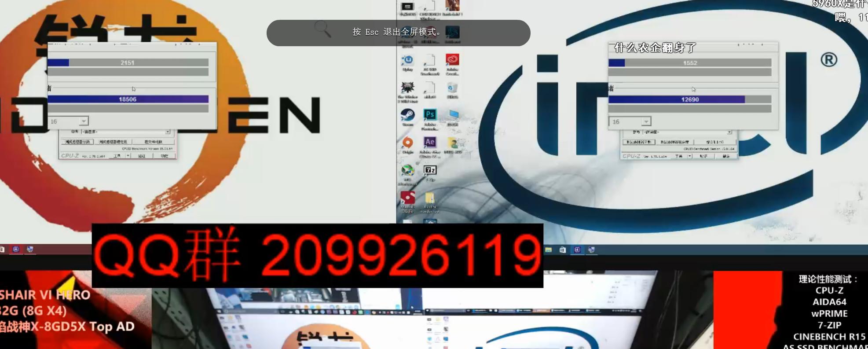Click the Tools button in AMD CPU-Z
Image resolution: width=868 pixels, height=349 pixels.
[117, 156]
